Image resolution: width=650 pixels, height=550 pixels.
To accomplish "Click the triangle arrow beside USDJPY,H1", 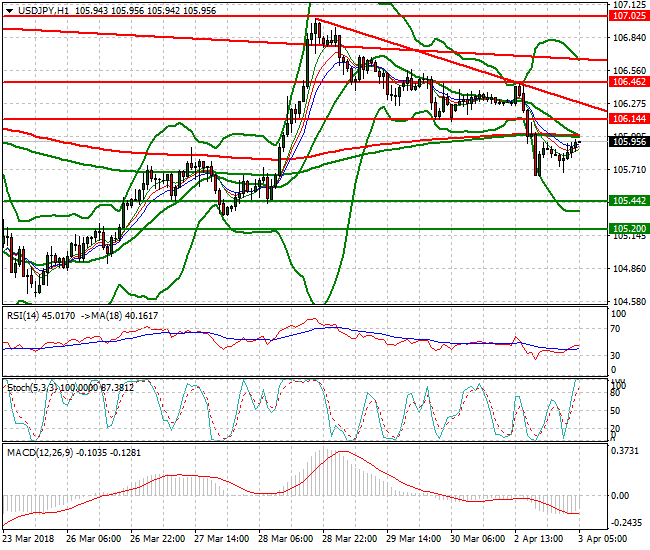I will (x=9, y=11).
